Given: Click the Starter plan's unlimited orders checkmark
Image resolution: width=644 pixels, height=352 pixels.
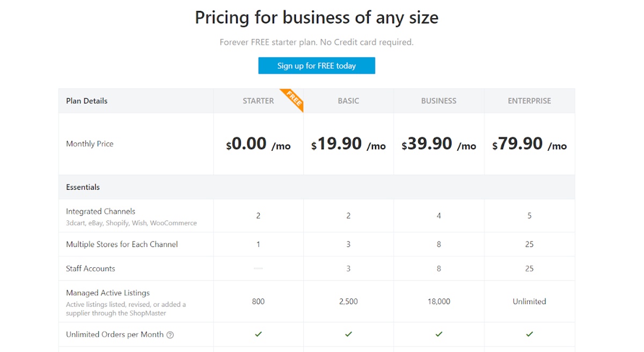Looking at the screenshot, I should click(258, 334).
